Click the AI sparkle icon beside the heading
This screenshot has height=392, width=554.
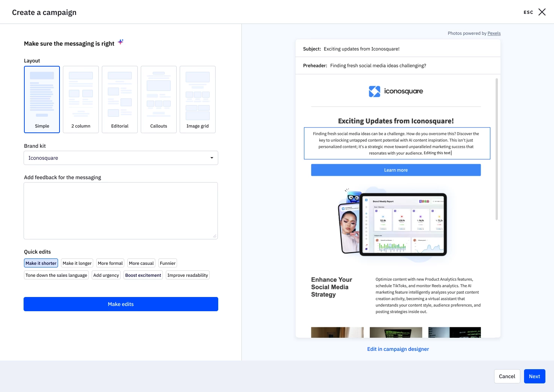(x=121, y=42)
